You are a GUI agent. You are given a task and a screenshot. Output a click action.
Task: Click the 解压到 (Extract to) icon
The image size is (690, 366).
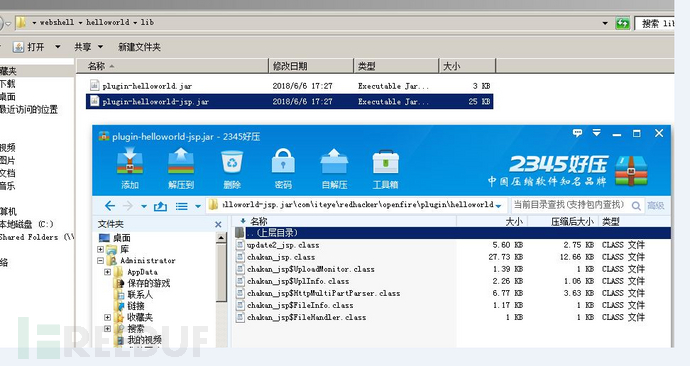[181, 169]
